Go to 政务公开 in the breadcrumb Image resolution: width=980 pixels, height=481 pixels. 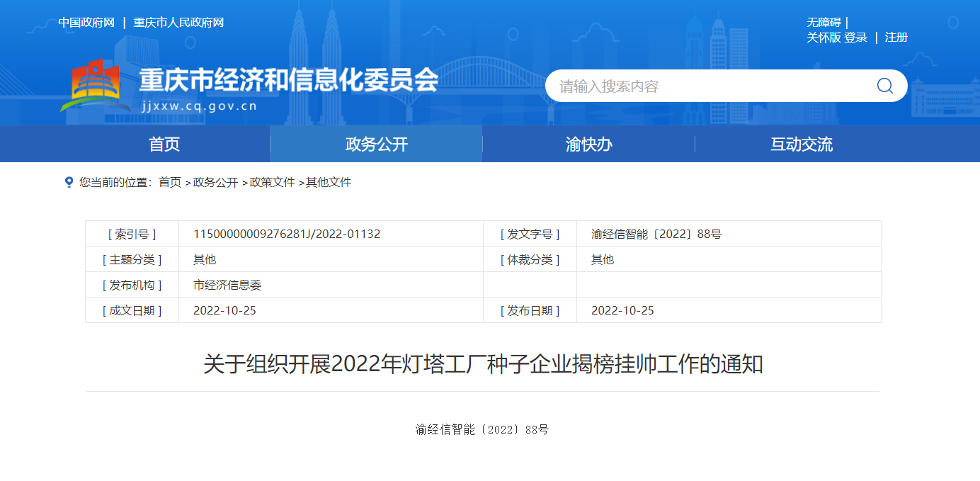pyautogui.click(x=215, y=182)
